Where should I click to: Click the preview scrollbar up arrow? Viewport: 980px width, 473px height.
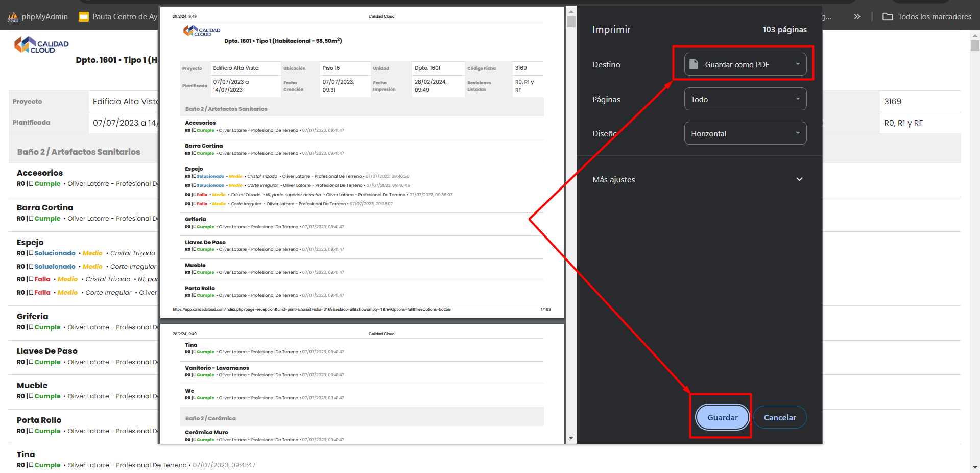coord(571,11)
